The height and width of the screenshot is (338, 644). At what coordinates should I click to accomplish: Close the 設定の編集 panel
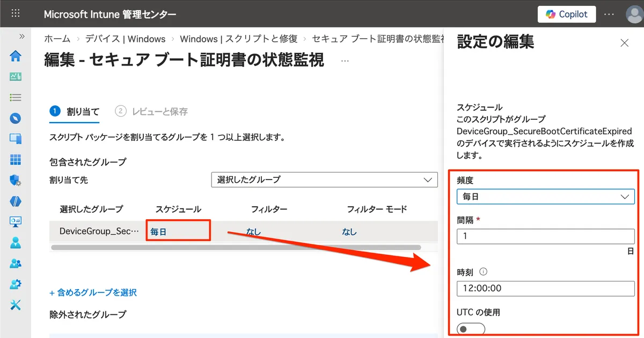tap(624, 43)
